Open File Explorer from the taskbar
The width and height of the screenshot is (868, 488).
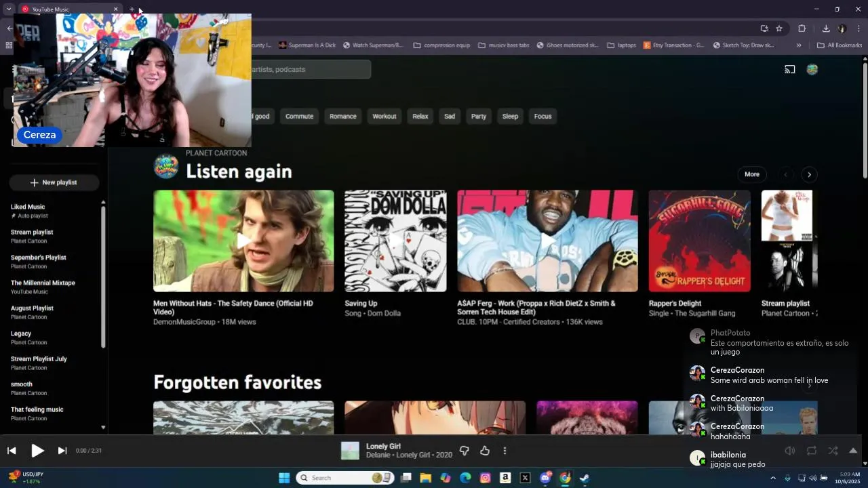[x=425, y=478]
